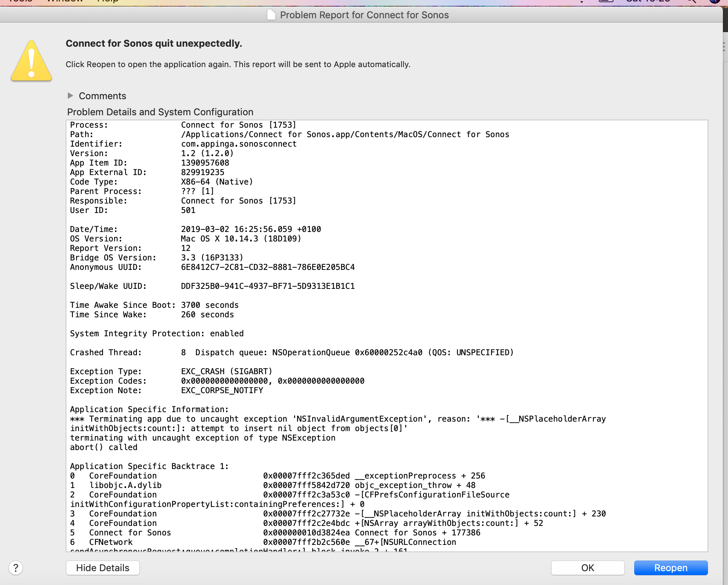Click Hide Details button
Image resolution: width=728 pixels, height=585 pixels.
pos(103,568)
